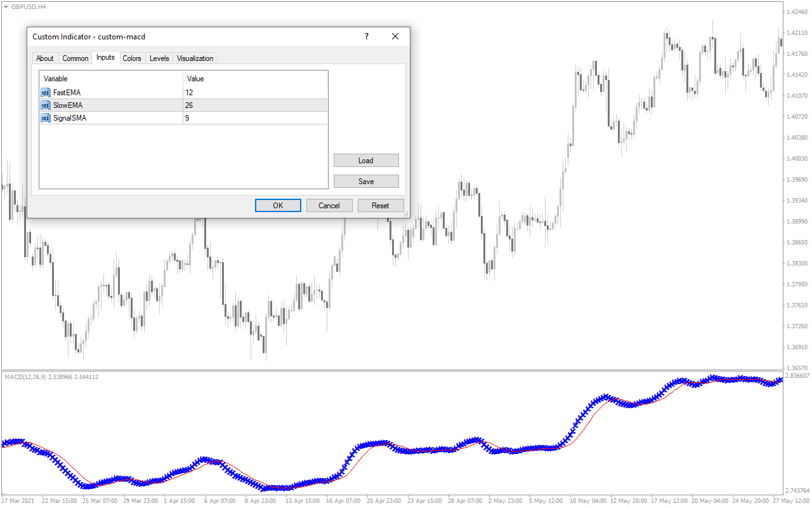The width and height of the screenshot is (812, 508).
Task: Click the Reset button
Action: 381,206
